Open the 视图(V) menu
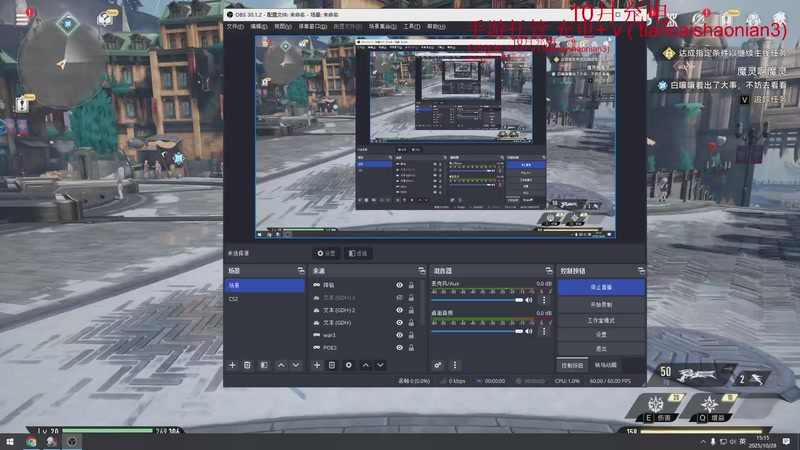The height and width of the screenshot is (450, 800). pos(283,27)
